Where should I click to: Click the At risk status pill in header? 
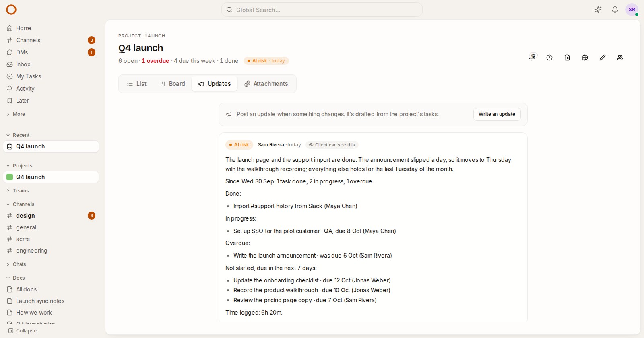click(x=266, y=61)
